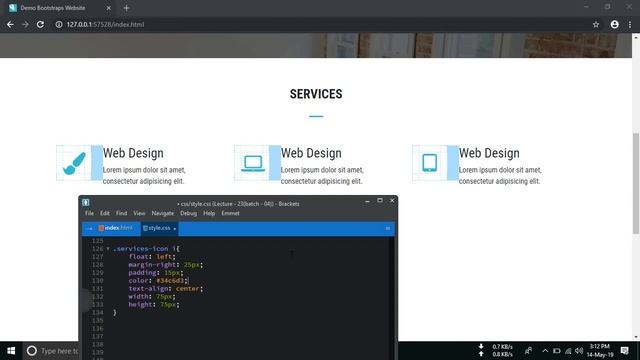Click the SERVICES heading

point(316,94)
